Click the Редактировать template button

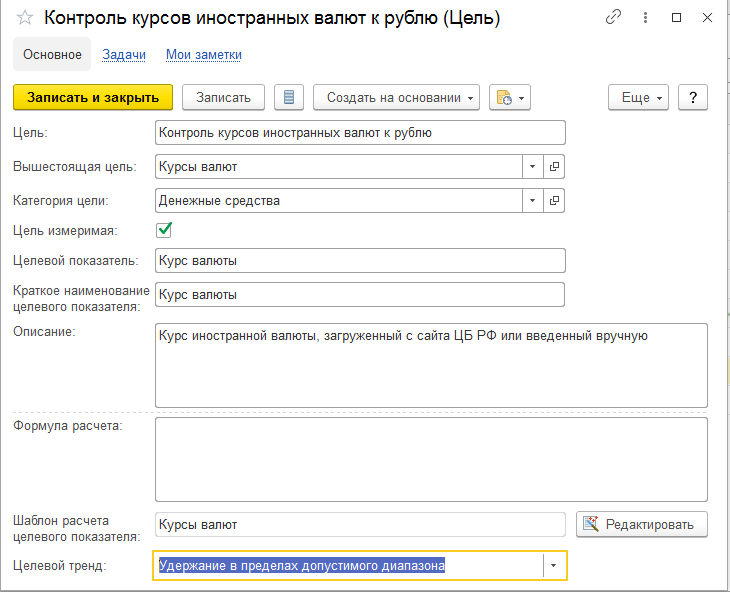(x=642, y=524)
